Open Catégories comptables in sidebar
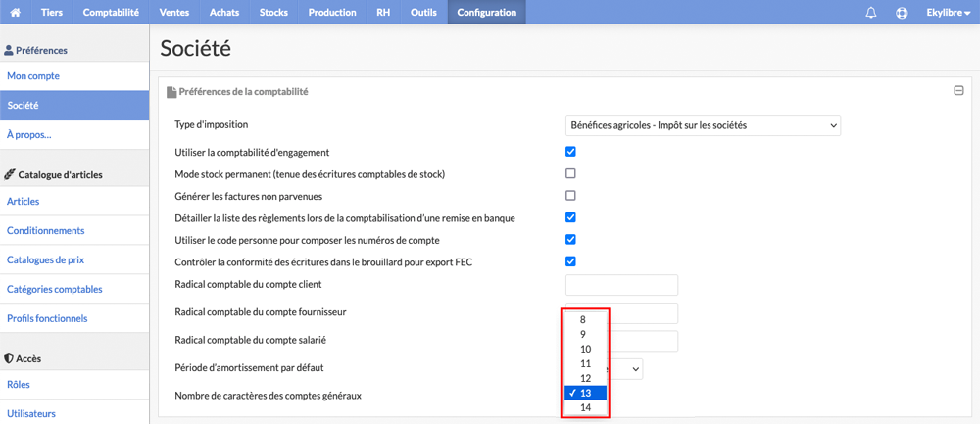980x424 pixels. pos(74,289)
